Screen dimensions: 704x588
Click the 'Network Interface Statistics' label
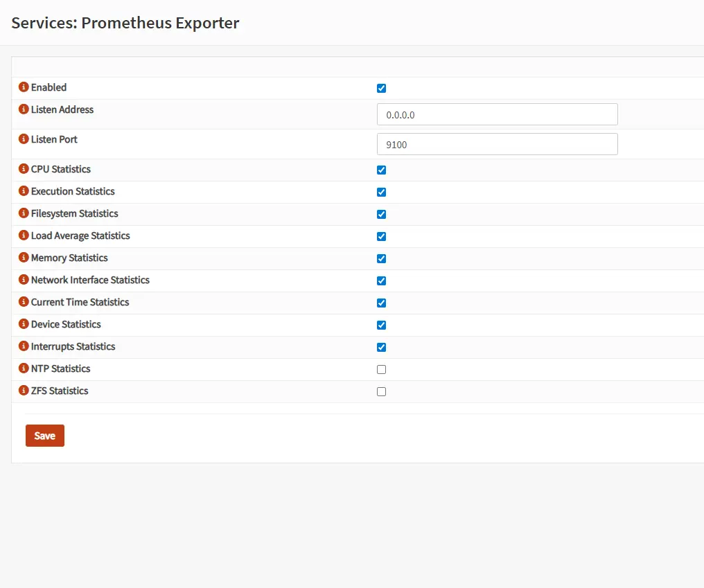[x=90, y=280]
